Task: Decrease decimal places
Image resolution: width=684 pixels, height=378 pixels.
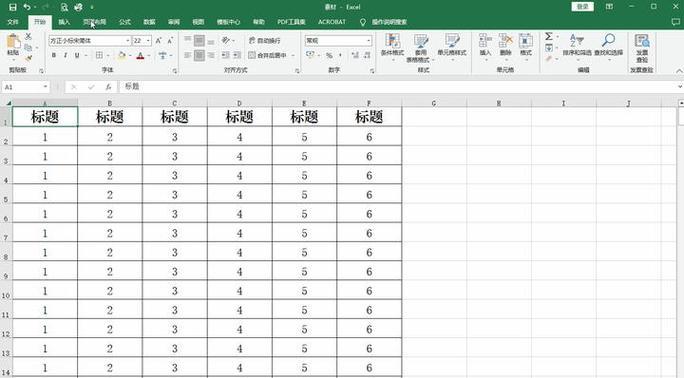Action: 367,55
